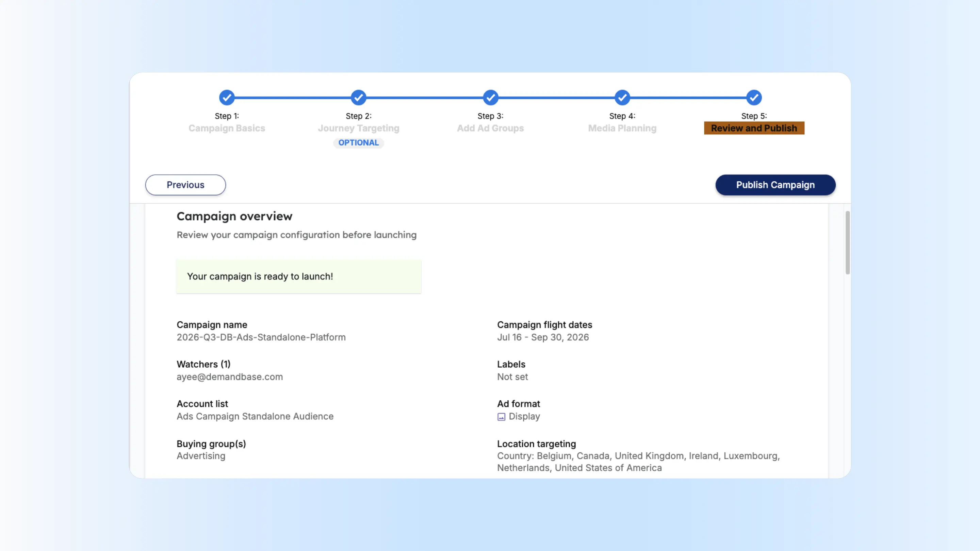Go to Media Planning step
Screen dimensions: 980x551
(x=622, y=128)
